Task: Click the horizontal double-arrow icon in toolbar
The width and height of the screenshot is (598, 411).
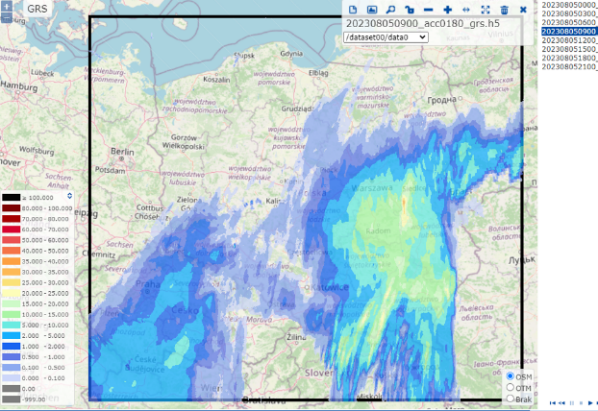Action: (x=466, y=10)
